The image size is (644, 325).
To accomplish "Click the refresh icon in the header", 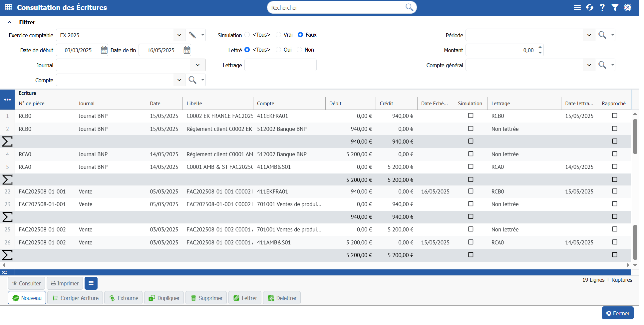I will pyautogui.click(x=589, y=7).
